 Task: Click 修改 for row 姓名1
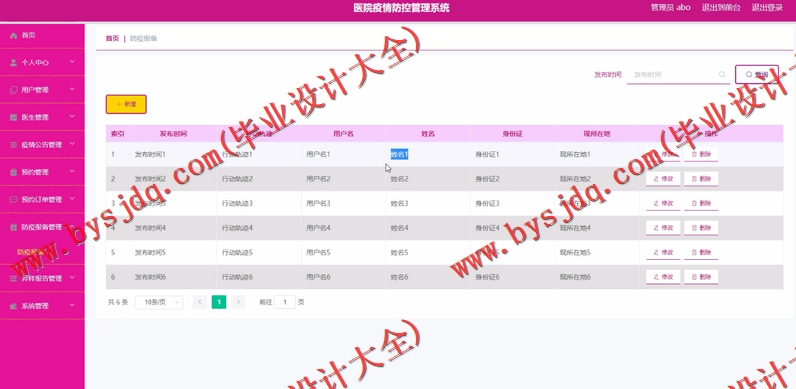pos(663,154)
